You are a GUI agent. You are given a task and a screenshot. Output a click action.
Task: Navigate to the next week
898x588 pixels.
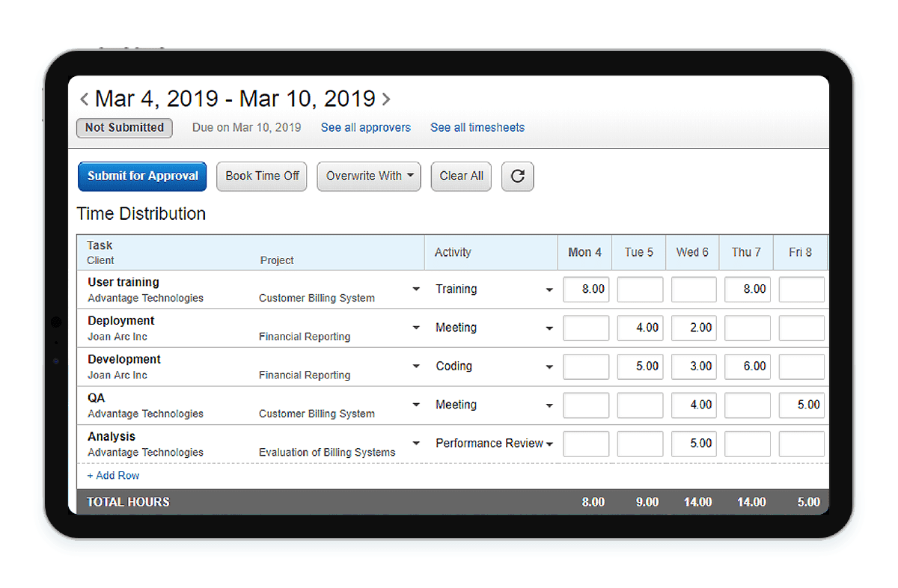tap(387, 98)
